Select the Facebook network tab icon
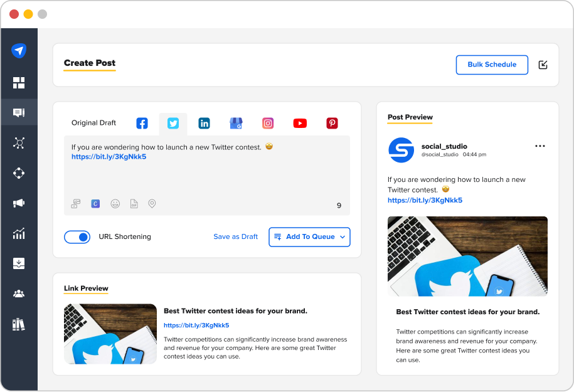Viewport: 574px width, 392px height. click(x=142, y=124)
